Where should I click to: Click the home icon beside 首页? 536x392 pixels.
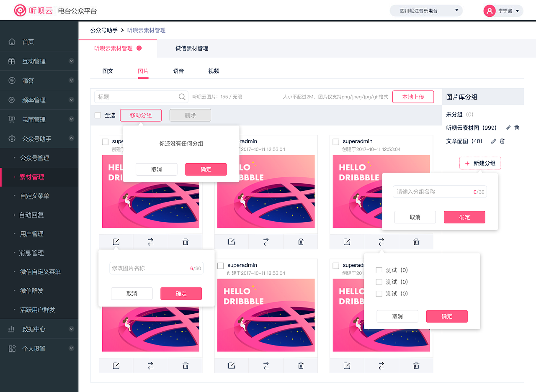tap(12, 42)
